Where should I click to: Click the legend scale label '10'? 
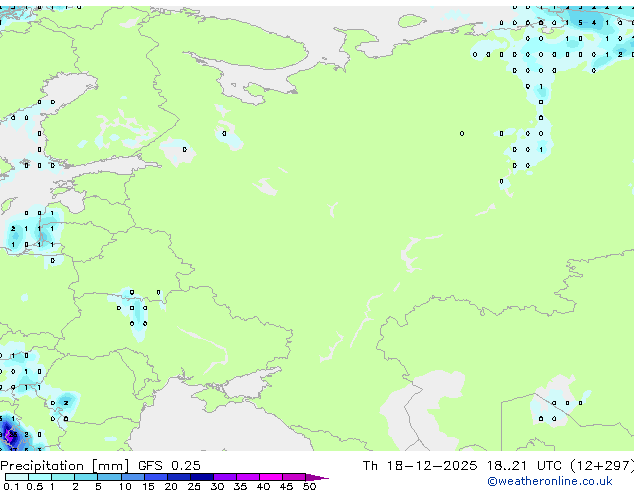[125, 486]
